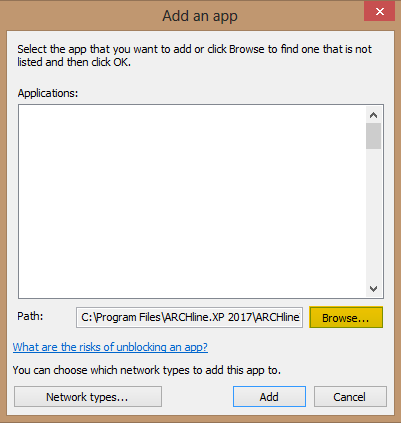Image resolution: width=401 pixels, height=423 pixels.
Task: Confirm with the Add button
Action: pyautogui.click(x=269, y=397)
